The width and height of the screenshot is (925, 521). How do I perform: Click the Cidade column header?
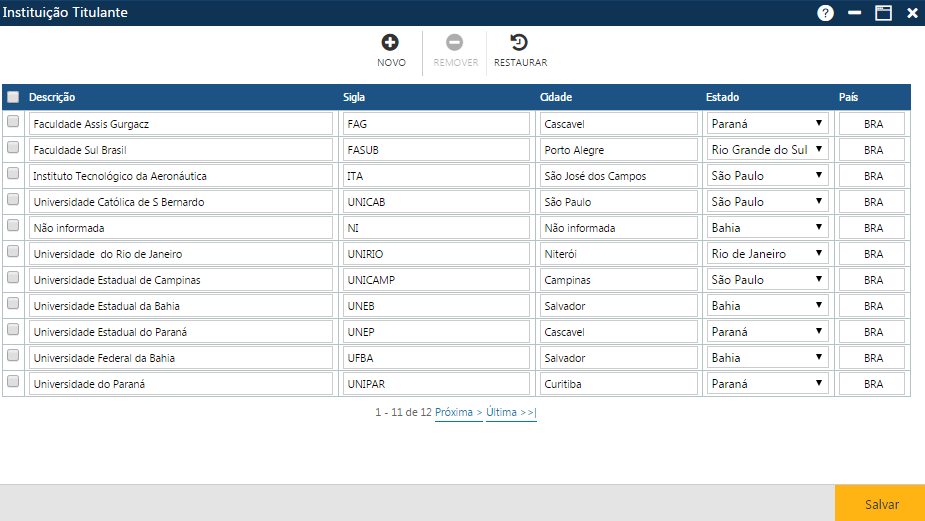pyautogui.click(x=556, y=97)
